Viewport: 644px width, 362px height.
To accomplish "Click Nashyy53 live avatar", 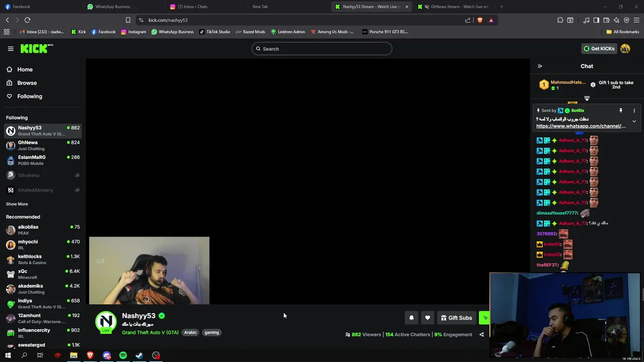I will (x=106, y=322).
